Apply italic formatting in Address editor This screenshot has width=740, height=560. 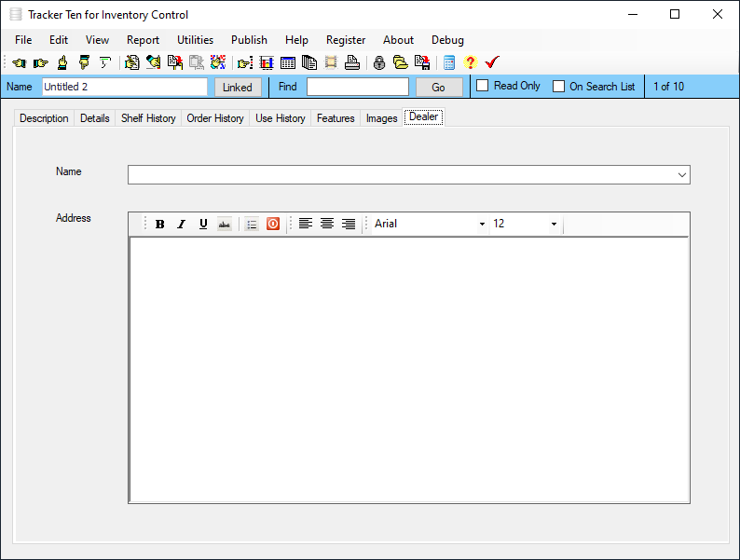(x=181, y=225)
